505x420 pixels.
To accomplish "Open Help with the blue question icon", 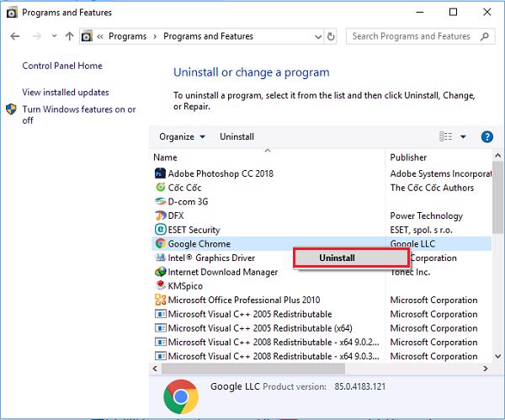I will [x=486, y=137].
